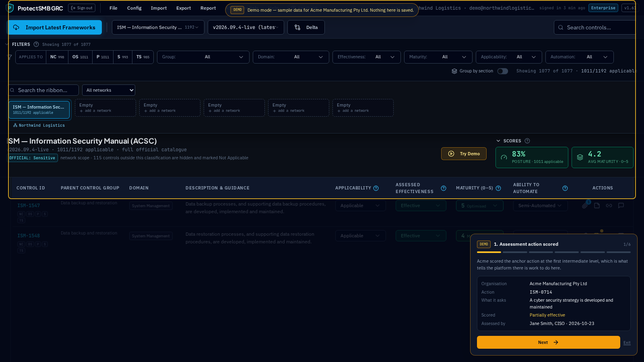The height and width of the screenshot is (362, 644).
Task: Click the link icon in ISM-1547 row
Action: 609,206
